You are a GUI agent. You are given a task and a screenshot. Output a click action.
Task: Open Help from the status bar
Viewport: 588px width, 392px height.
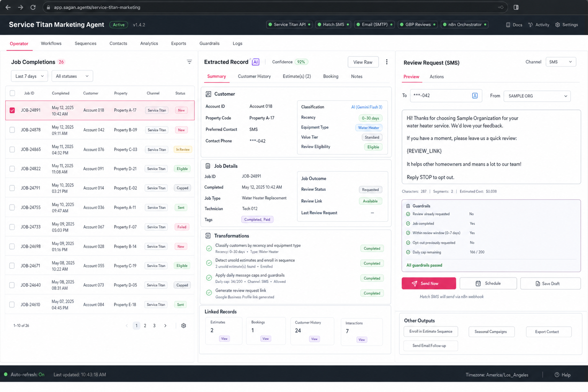pyautogui.click(x=563, y=375)
